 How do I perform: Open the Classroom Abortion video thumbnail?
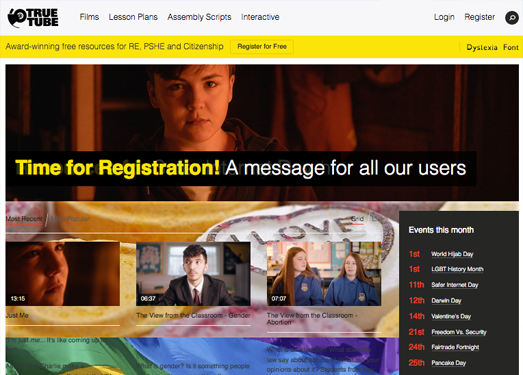[324, 274]
